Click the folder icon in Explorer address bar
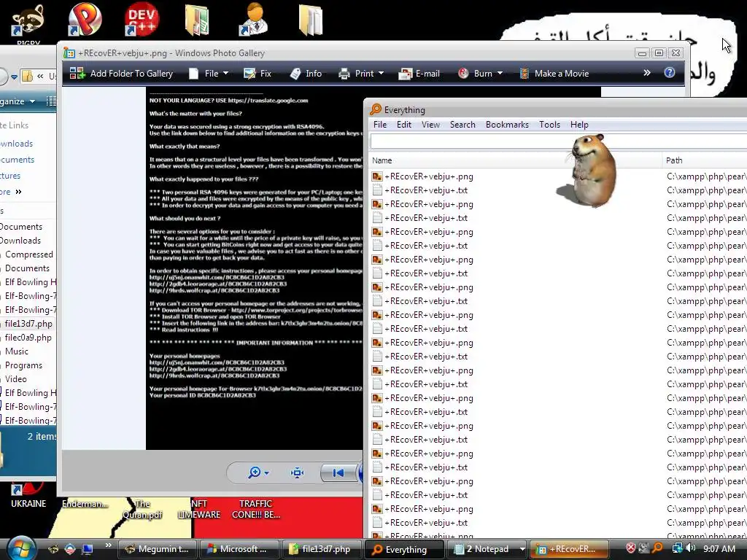Image resolution: width=747 pixels, height=560 pixels. (28, 76)
